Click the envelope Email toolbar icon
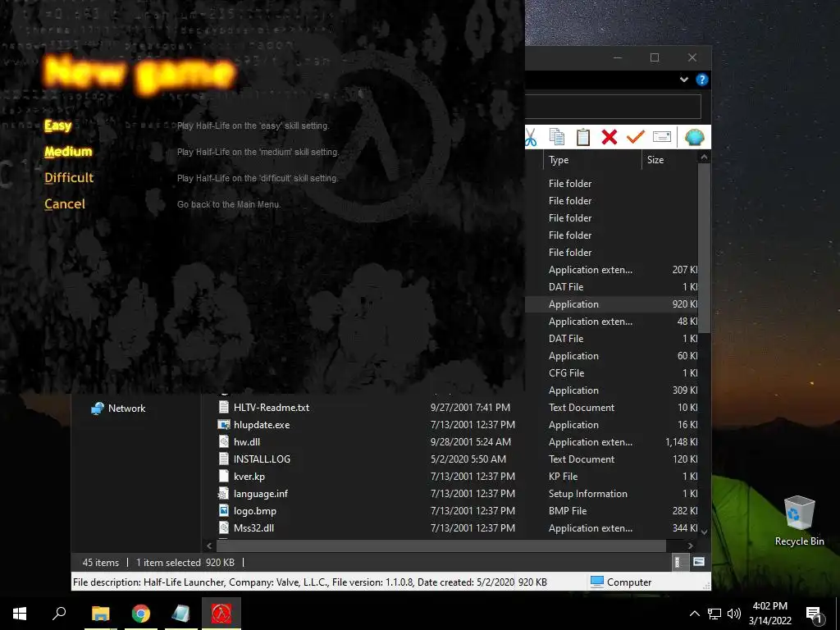This screenshot has height=630, width=840. 662,137
